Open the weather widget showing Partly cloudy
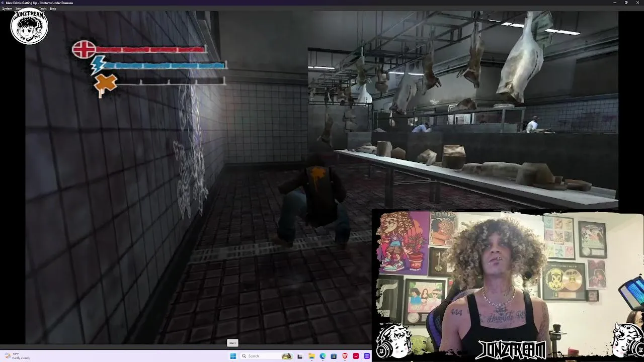Image resolution: width=644 pixels, height=362 pixels. point(18,356)
